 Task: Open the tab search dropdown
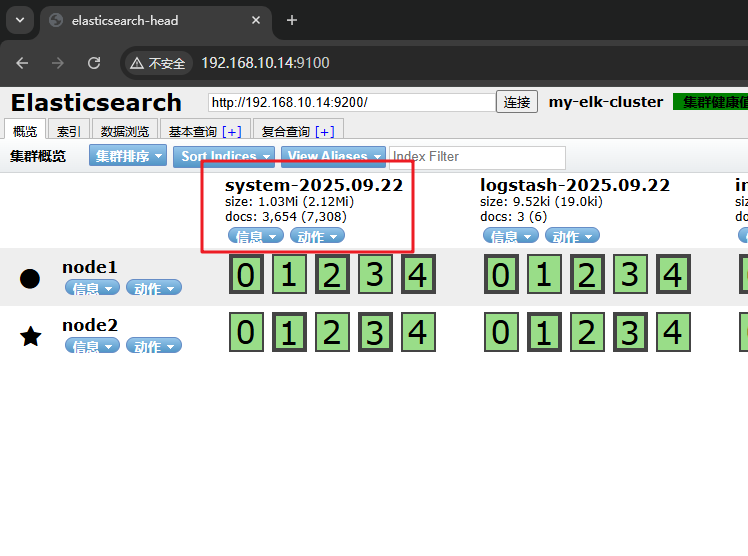[20, 21]
